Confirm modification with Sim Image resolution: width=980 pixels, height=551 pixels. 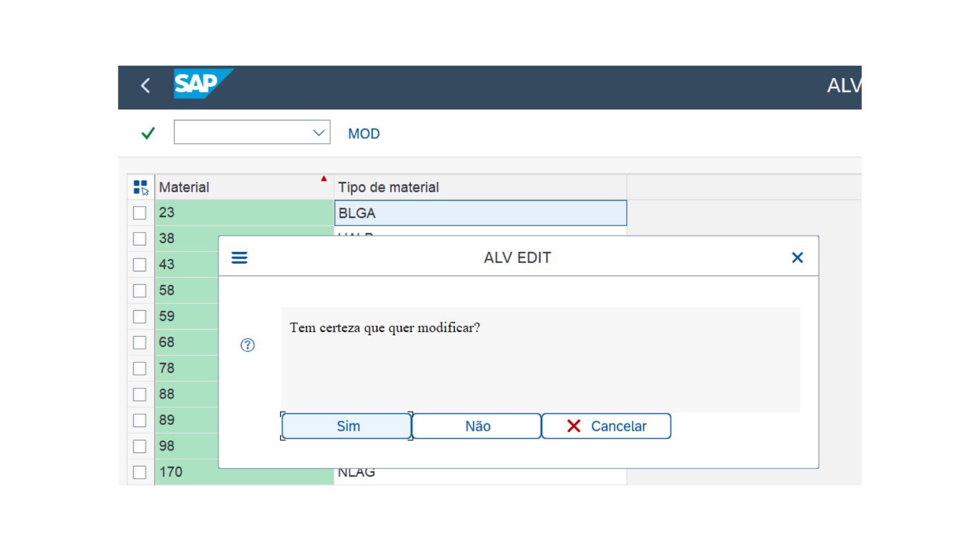[x=347, y=426]
